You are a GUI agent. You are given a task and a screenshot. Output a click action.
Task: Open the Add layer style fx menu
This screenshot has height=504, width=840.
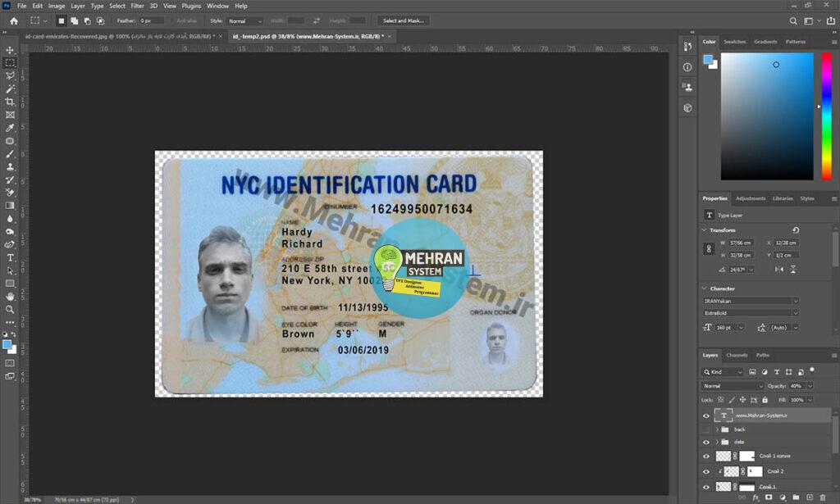[756, 497]
